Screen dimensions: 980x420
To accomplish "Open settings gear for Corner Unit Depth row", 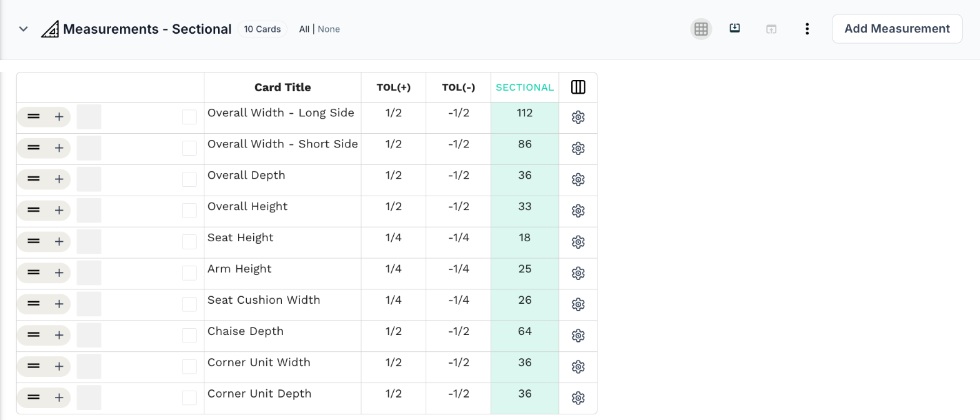I will (578, 398).
